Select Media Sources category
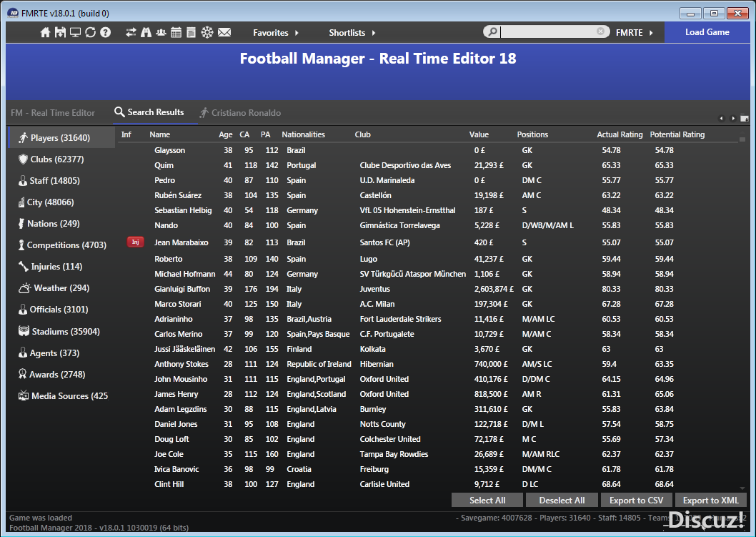 click(x=61, y=396)
